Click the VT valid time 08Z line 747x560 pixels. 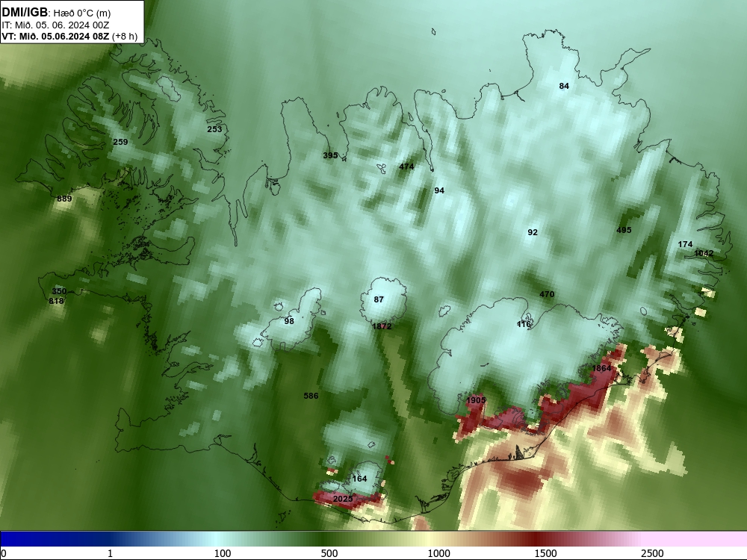pos(69,36)
